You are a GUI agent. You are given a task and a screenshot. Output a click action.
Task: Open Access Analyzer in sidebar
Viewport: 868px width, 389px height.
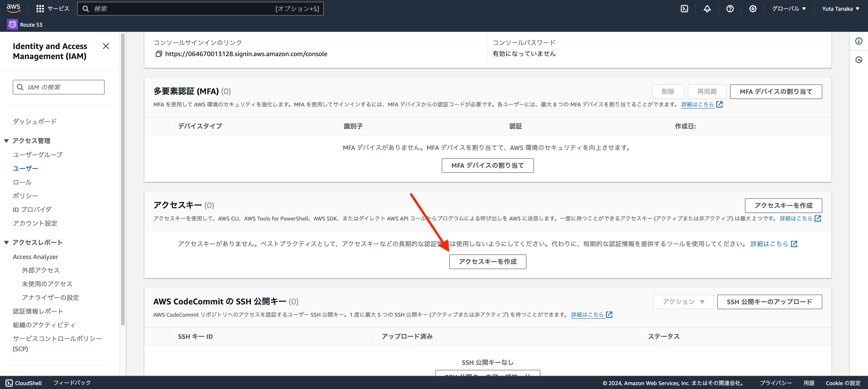point(35,257)
